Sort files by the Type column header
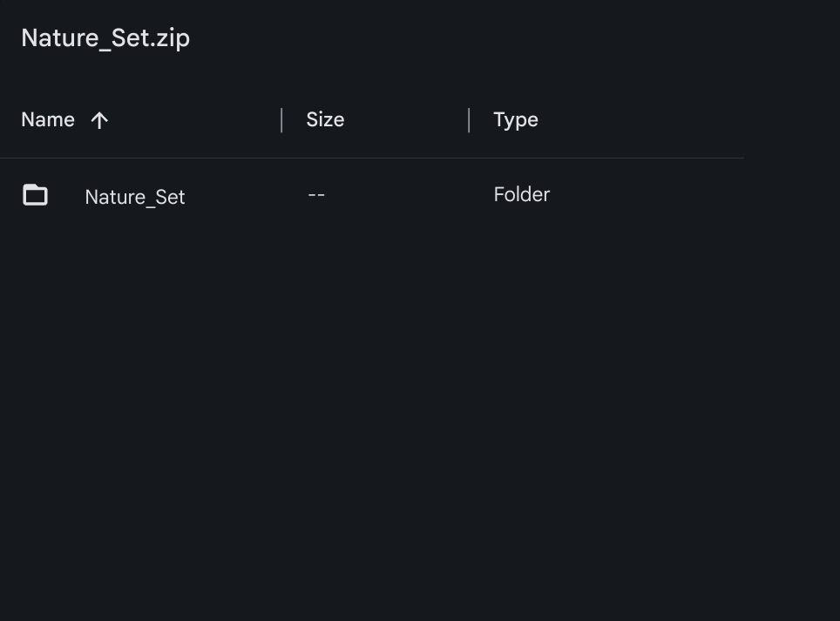 pos(516,120)
